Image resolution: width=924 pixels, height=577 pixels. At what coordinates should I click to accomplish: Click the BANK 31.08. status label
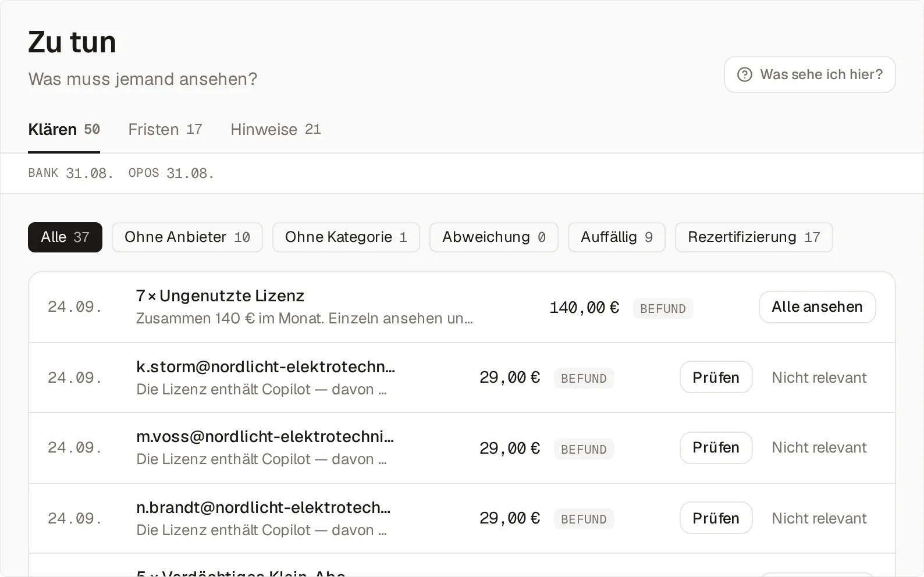pos(70,173)
